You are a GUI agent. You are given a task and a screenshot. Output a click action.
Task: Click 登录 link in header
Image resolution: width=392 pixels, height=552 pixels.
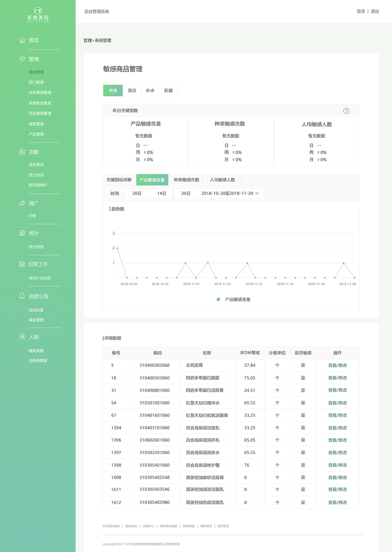tap(361, 11)
